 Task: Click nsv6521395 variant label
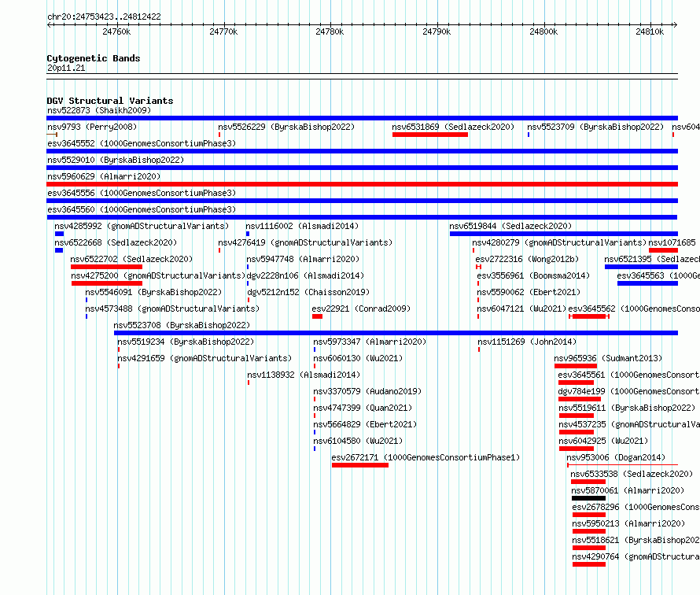[652, 259]
